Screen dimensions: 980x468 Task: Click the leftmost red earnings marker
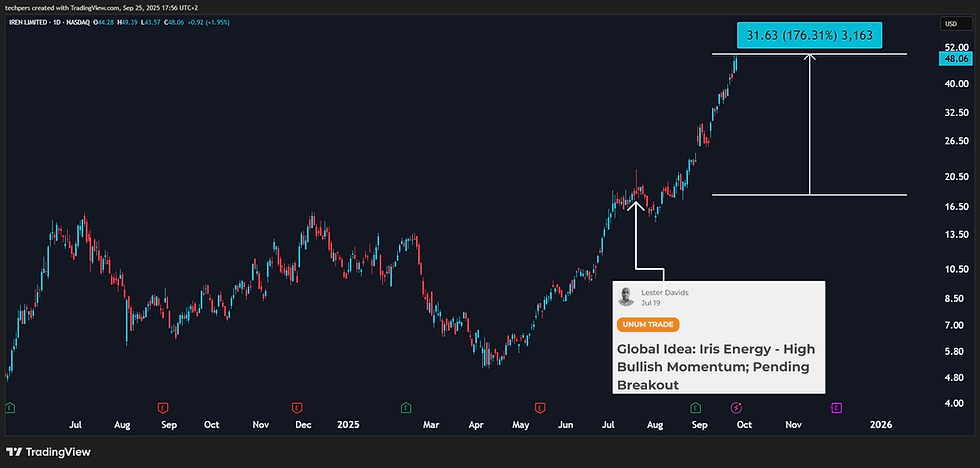tap(162, 407)
